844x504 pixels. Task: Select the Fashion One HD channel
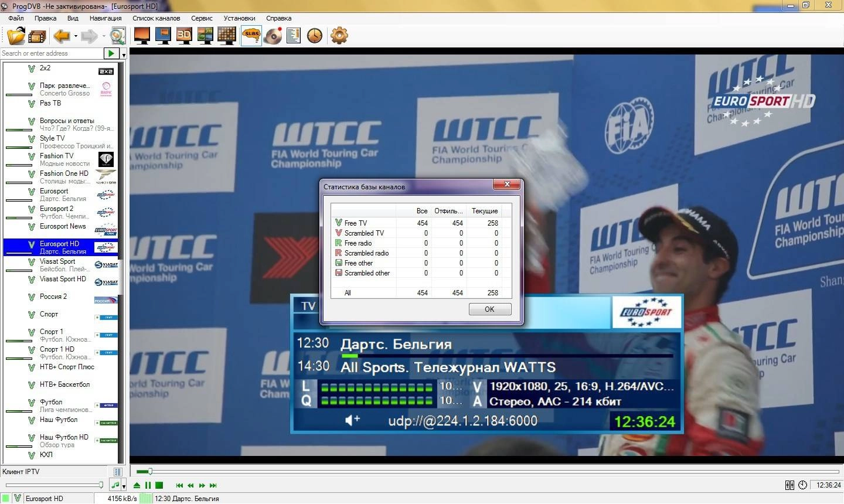tap(61, 177)
